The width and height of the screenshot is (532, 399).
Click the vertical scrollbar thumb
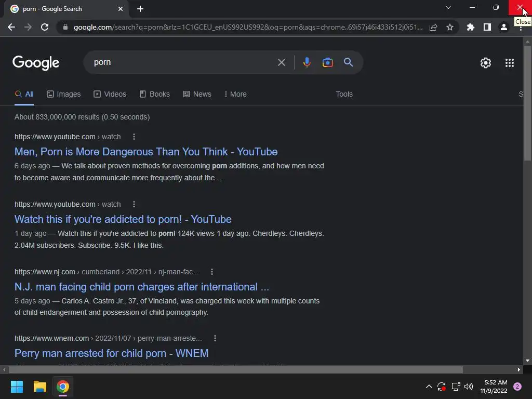coord(527,102)
